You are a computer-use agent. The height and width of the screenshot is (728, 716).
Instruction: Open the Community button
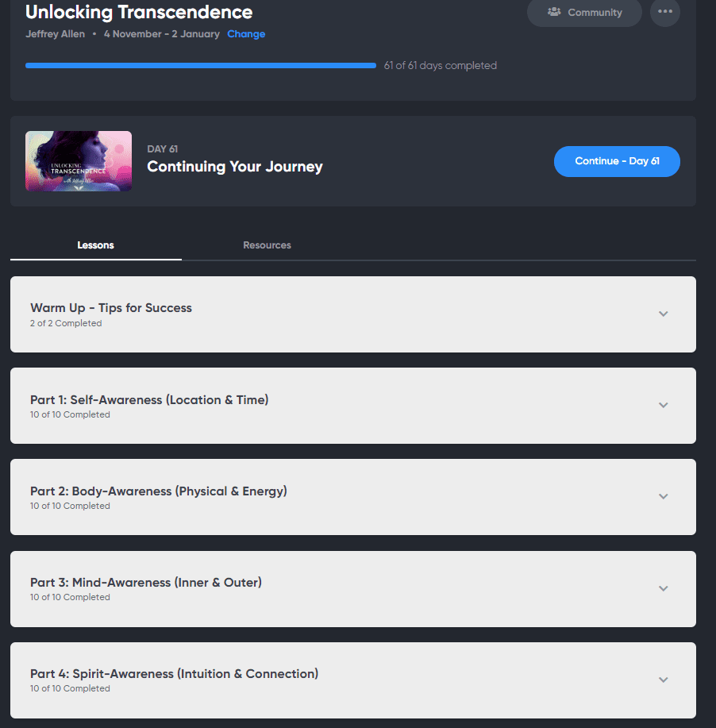pyautogui.click(x=584, y=13)
